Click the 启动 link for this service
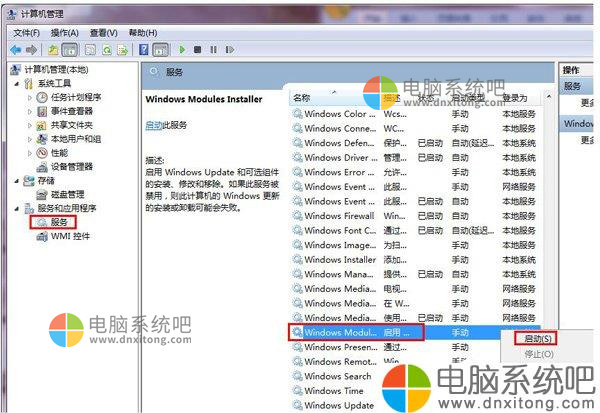Image resolution: width=600 pixels, height=413 pixels. click(x=153, y=125)
